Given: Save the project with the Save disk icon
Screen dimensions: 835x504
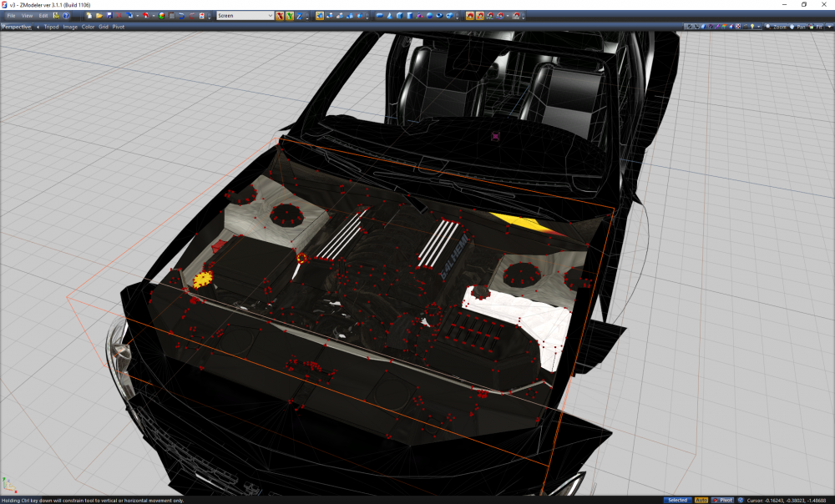Looking at the screenshot, I should tap(109, 14).
